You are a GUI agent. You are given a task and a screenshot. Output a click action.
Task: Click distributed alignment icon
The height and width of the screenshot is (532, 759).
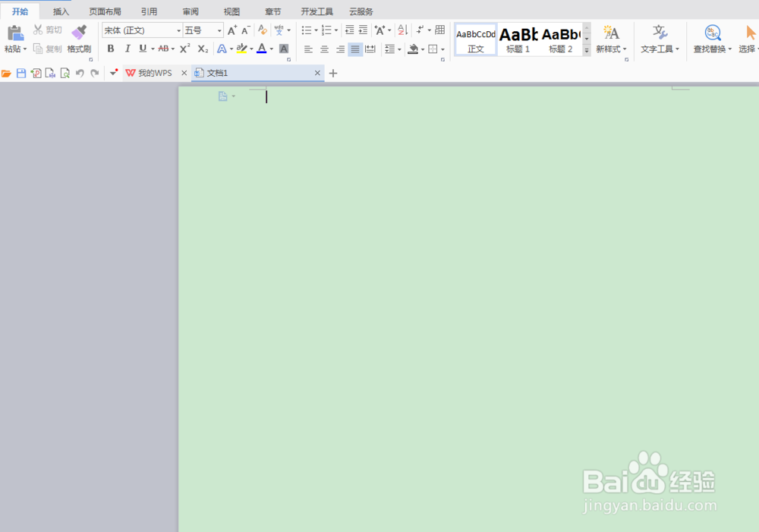[x=370, y=49]
